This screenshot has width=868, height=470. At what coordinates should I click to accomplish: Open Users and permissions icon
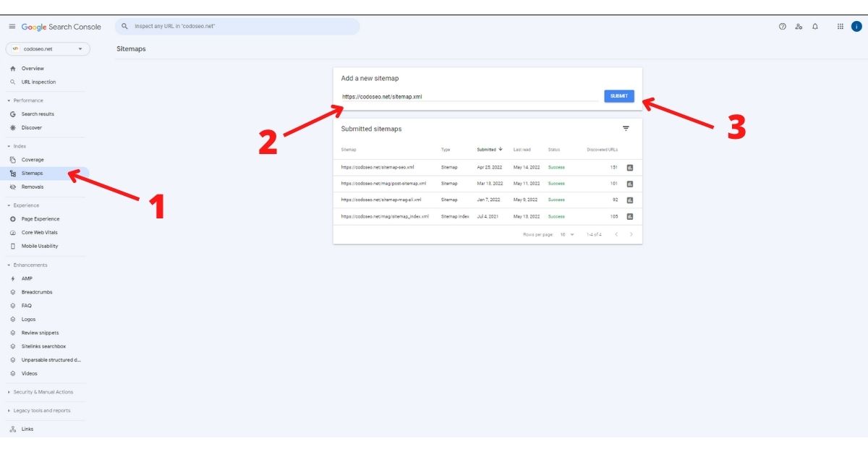pos(799,27)
